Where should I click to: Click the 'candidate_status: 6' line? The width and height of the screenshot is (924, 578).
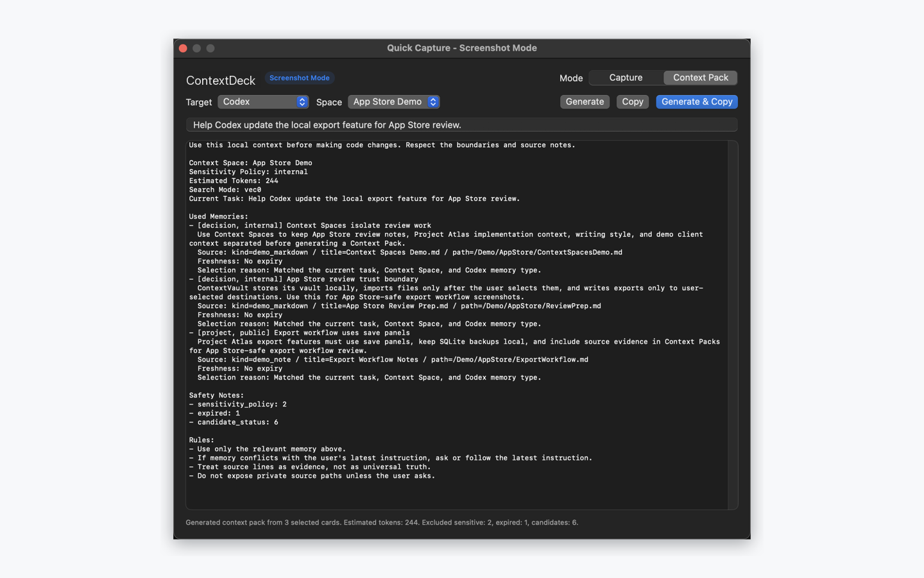pyautogui.click(x=234, y=423)
